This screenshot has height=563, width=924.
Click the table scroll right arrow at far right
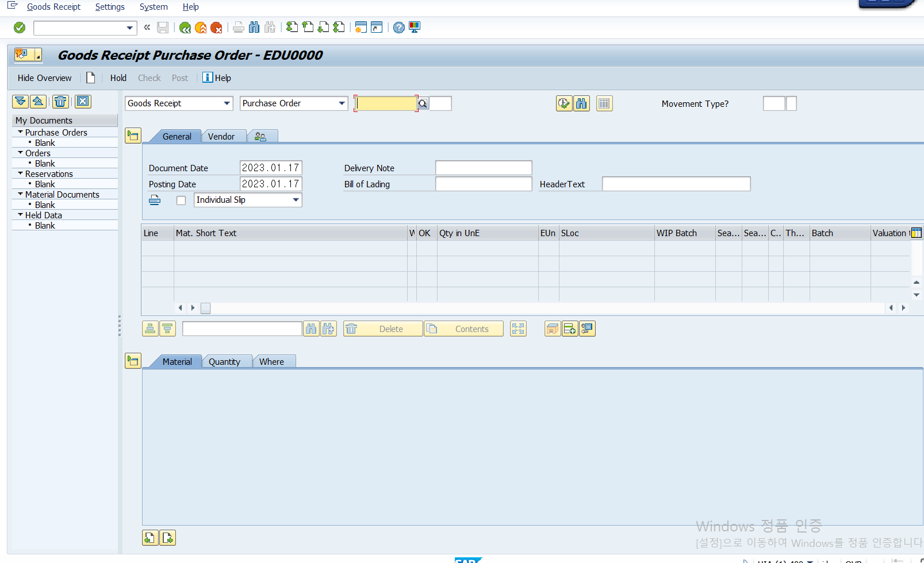coord(903,308)
